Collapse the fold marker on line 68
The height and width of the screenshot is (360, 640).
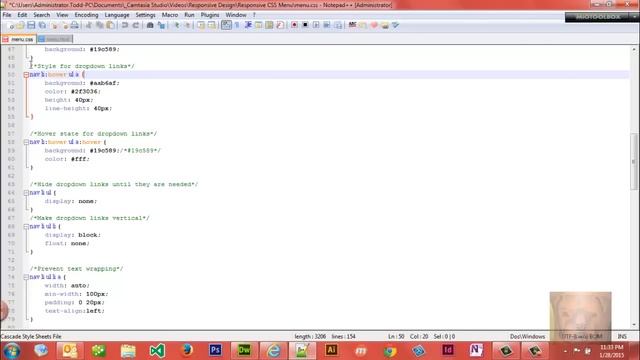[x=26, y=227]
